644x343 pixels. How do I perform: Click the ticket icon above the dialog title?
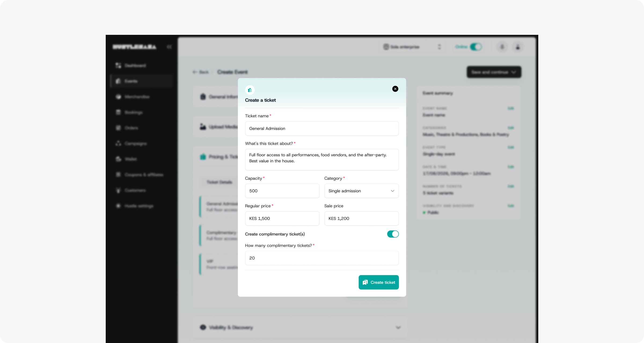[x=250, y=90]
